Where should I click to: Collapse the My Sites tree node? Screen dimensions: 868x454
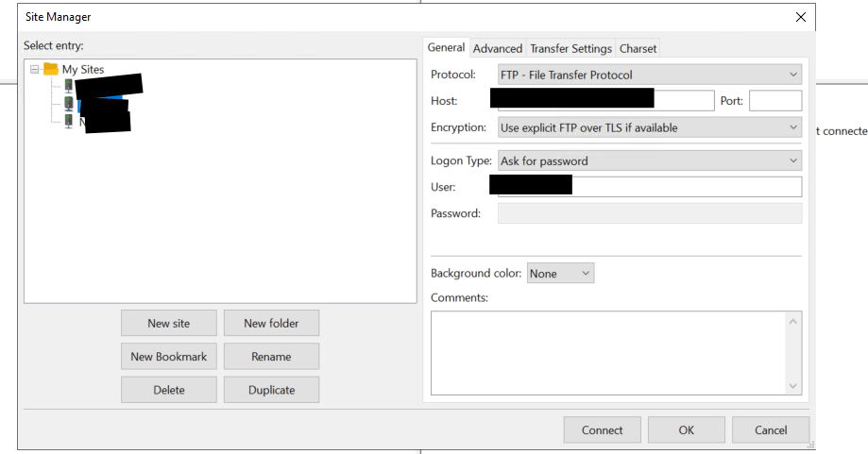35,69
